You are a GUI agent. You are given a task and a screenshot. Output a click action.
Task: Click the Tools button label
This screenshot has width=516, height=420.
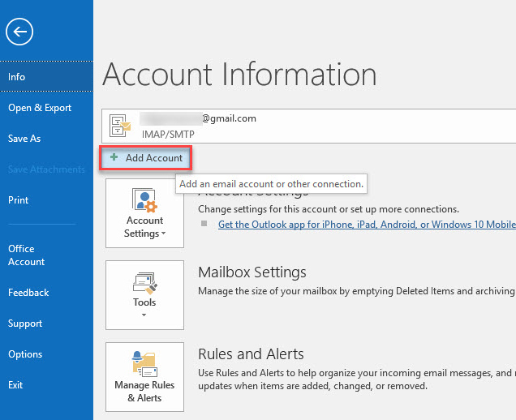coord(144,302)
